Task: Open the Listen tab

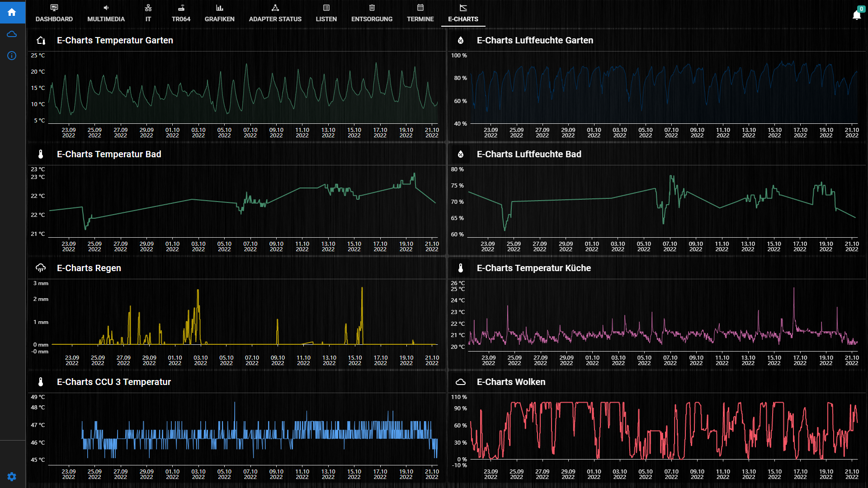Action: (326, 13)
